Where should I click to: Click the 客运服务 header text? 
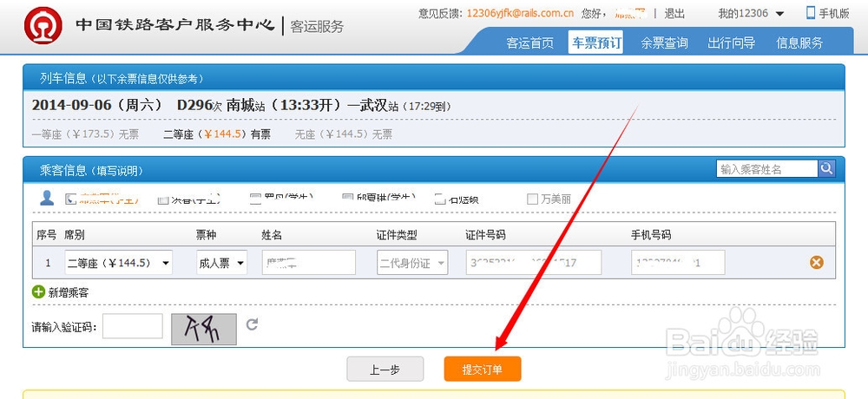click(x=317, y=26)
